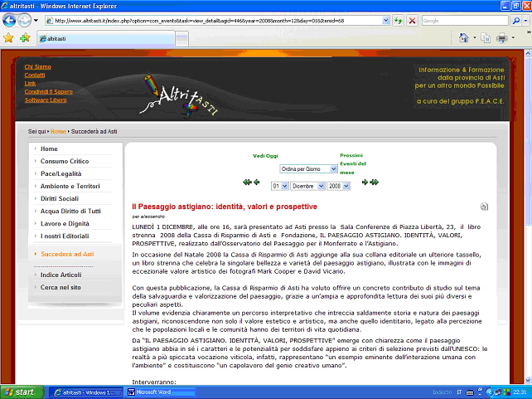Click Prossimi Eventi del mese link
The image size is (532, 399).
click(x=353, y=163)
